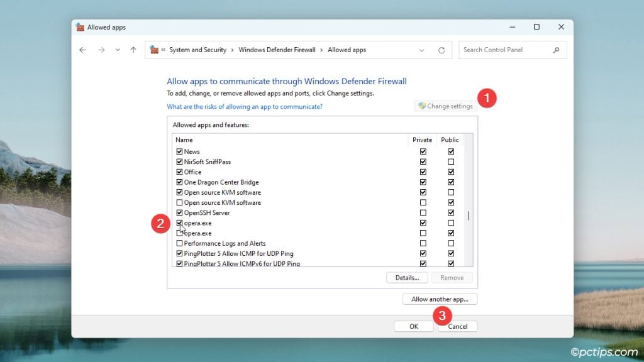The image size is (644, 362).
Task: Click the search magnifier icon
Action: [556, 50]
